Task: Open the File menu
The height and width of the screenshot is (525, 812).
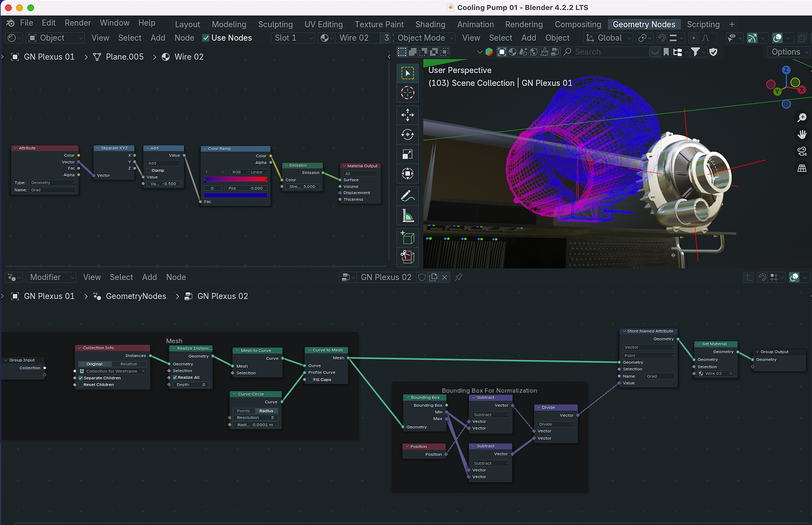Action: pos(26,22)
